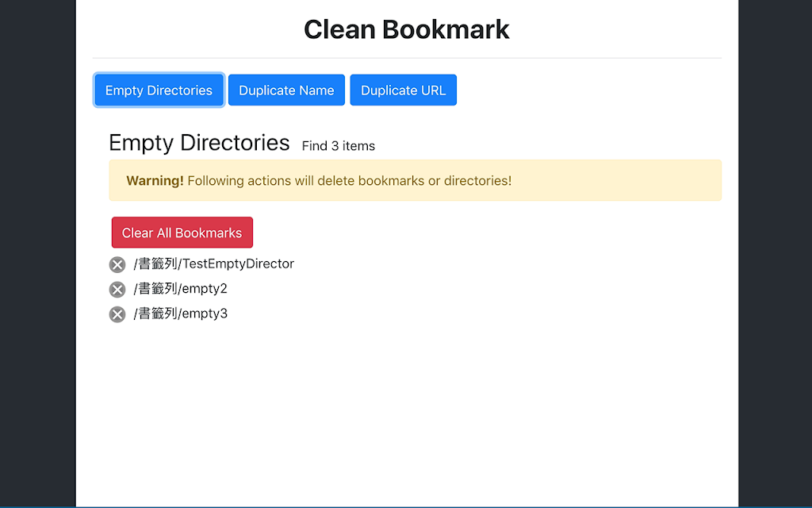This screenshot has width=812, height=508.
Task: Switch to the Empty Directories view
Action: (x=159, y=90)
